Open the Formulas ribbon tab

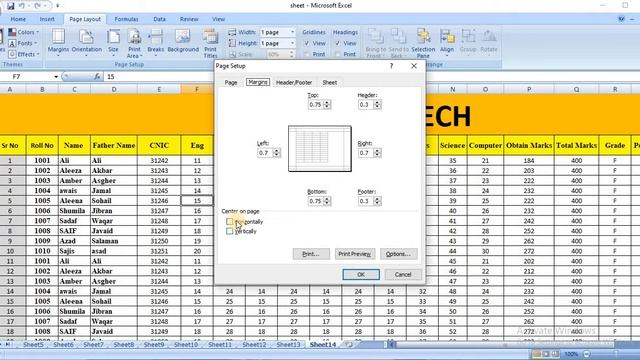click(126, 19)
